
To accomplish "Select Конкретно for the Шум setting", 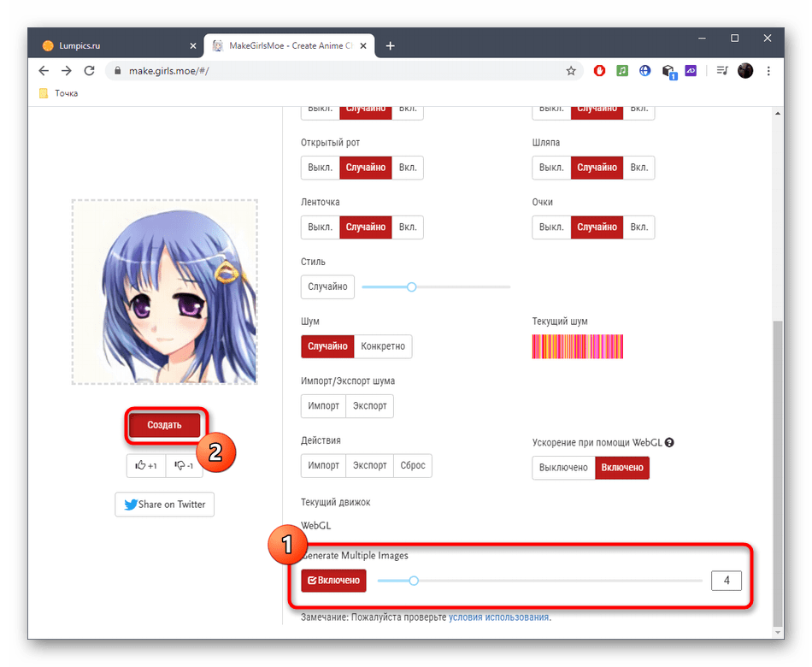I will 383,346.
